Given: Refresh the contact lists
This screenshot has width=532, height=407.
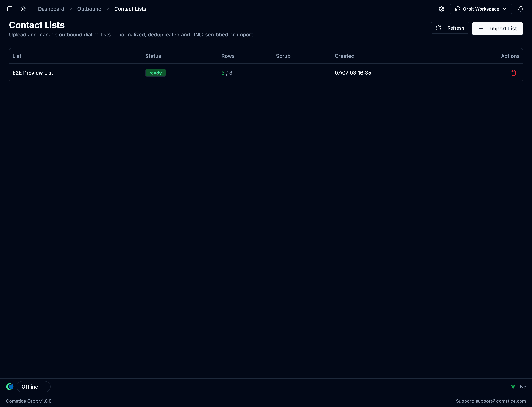Looking at the screenshot, I should pos(450,28).
